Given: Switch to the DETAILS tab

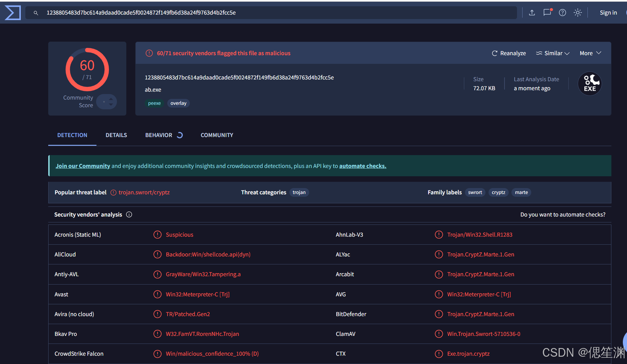Looking at the screenshot, I should click(x=116, y=135).
